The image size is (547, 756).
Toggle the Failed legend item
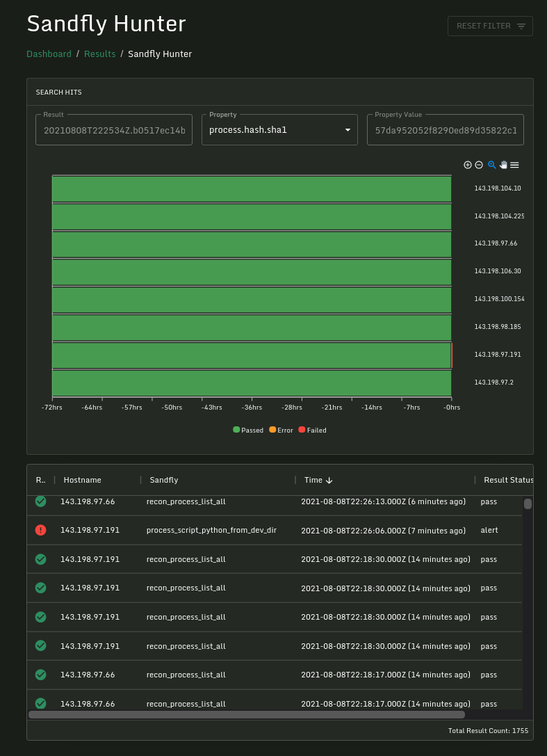tap(312, 430)
